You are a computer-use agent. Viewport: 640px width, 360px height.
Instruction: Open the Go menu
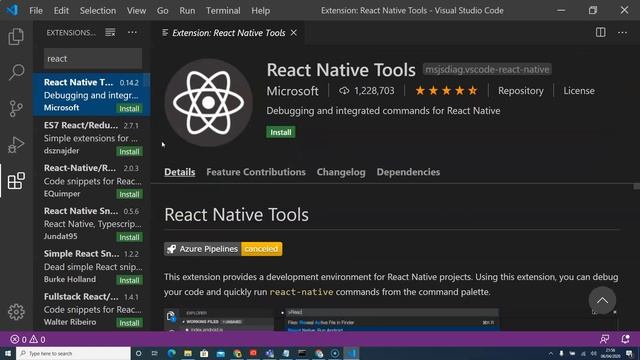[x=162, y=11]
